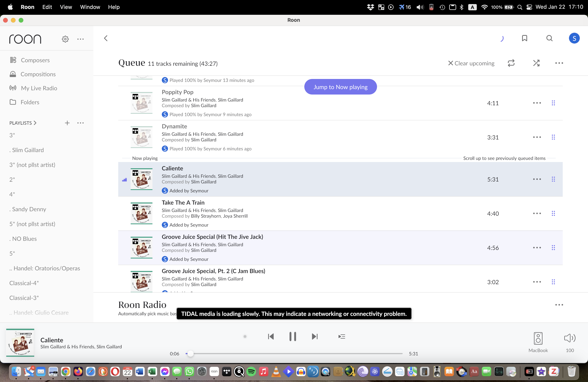Select the Take The A Train title
588x382 pixels.
click(x=183, y=202)
